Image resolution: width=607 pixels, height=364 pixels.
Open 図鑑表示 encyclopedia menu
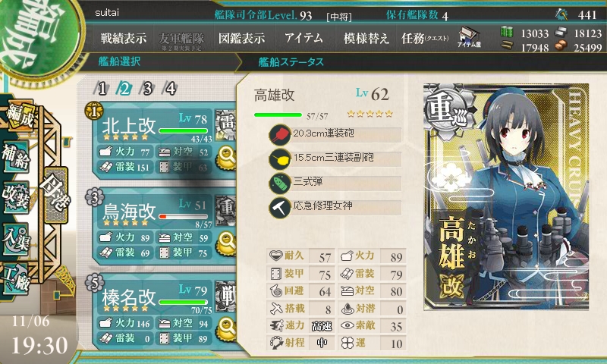pos(241,38)
